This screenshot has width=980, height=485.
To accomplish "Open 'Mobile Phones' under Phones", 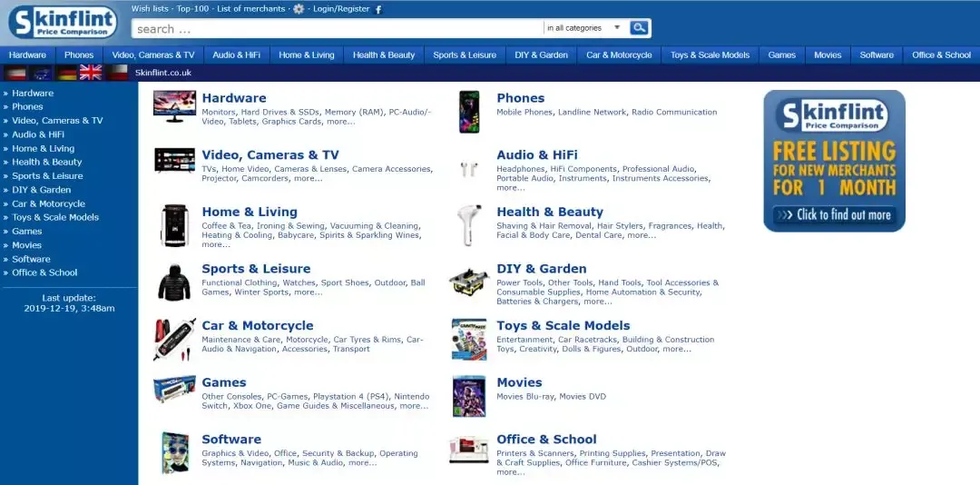I will coord(524,112).
